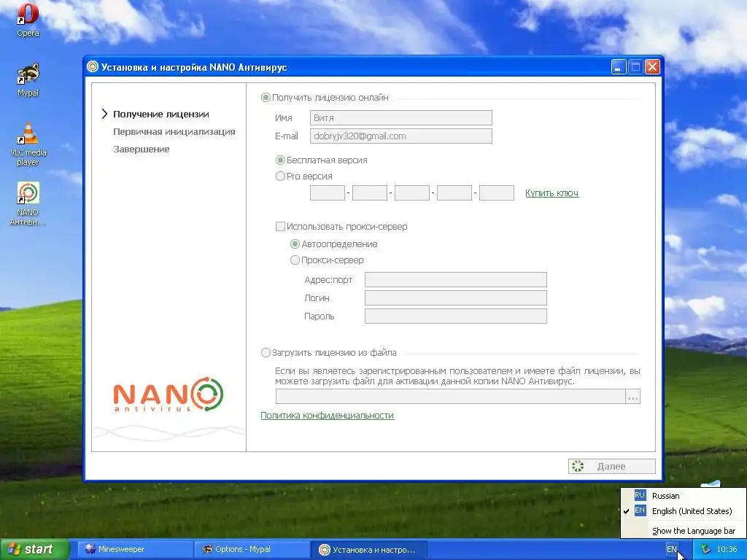Select the Первичная инициализация step
Viewport: 747px width, 560px height.
[174, 132]
